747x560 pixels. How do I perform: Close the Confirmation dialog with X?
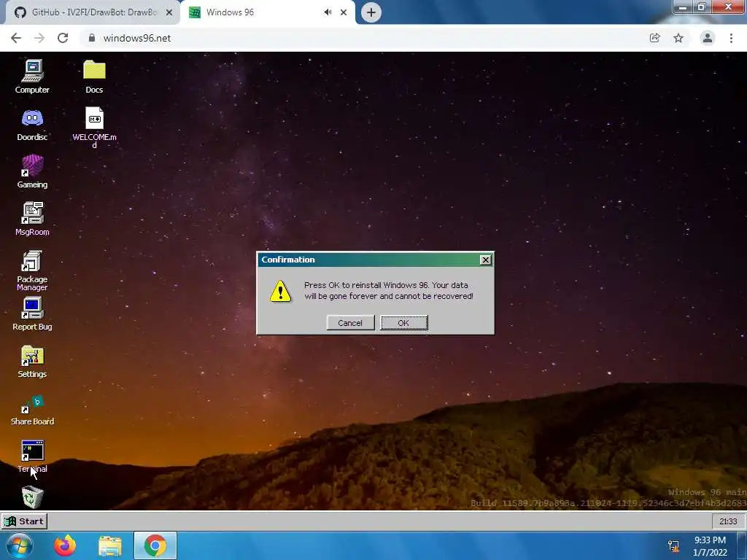485,260
